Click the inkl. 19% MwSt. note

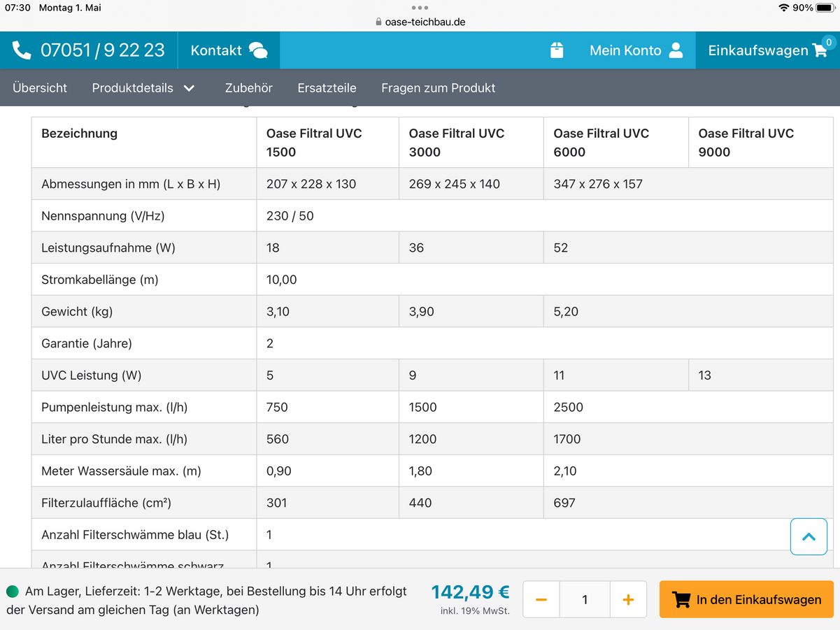(x=475, y=611)
